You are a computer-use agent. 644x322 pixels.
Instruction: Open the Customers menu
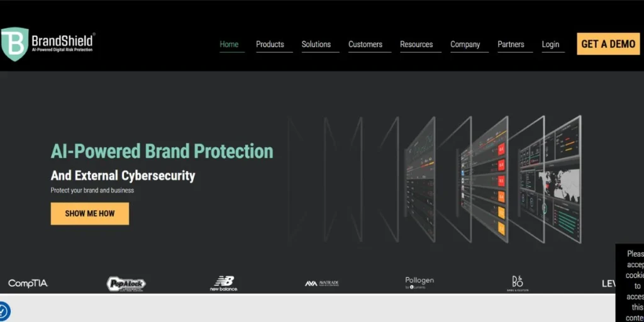[x=365, y=45]
